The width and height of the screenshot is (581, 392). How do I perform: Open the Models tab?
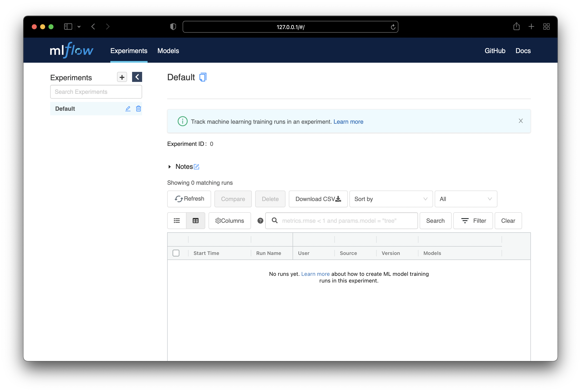[x=168, y=51]
